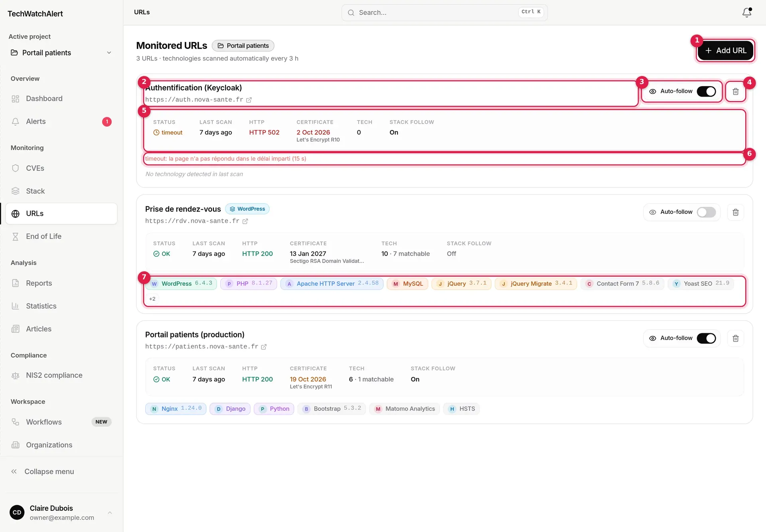
Task: Delete the Prise de rendez-vous URL
Action: (x=736, y=212)
